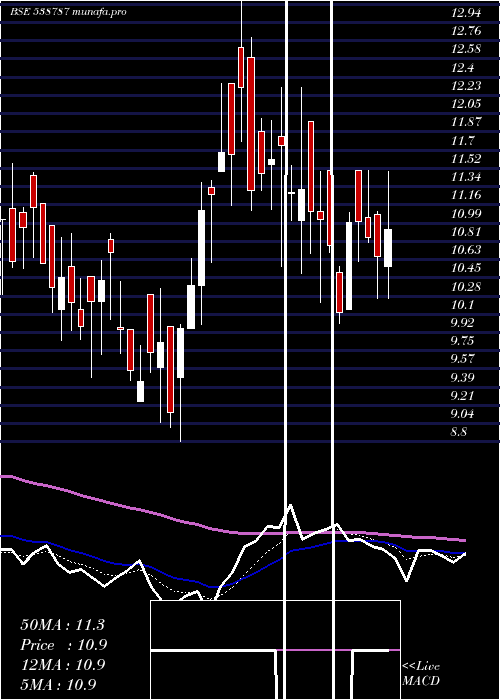This screenshot has width=500, height=700.
Task: Click the 10.45 price axis value
Action: (466, 269)
